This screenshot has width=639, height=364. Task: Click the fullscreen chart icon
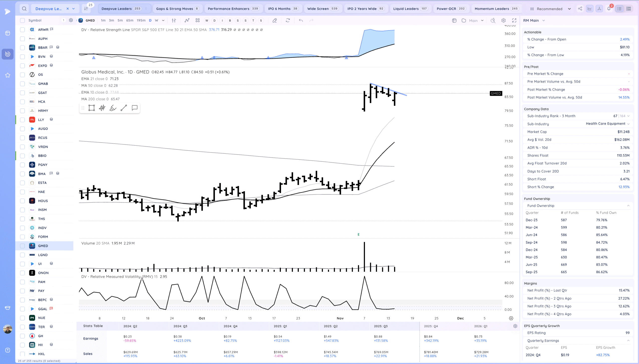point(514,20)
